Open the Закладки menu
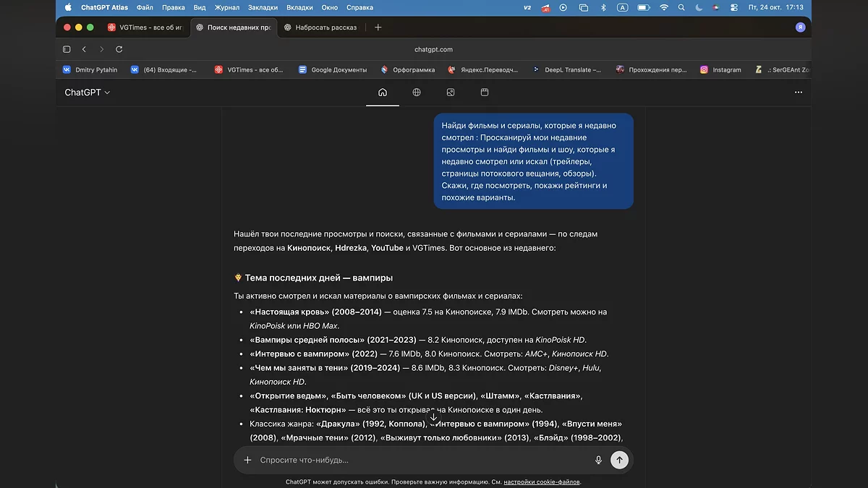Image resolution: width=868 pixels, height=488 pixels. pos(263,7)
